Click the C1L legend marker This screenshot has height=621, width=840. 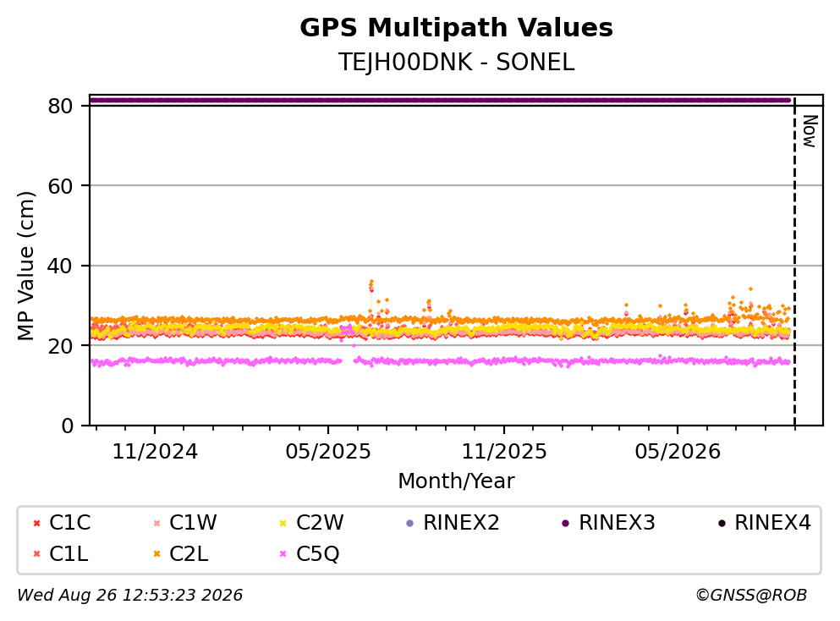click(x=36, y=554)
